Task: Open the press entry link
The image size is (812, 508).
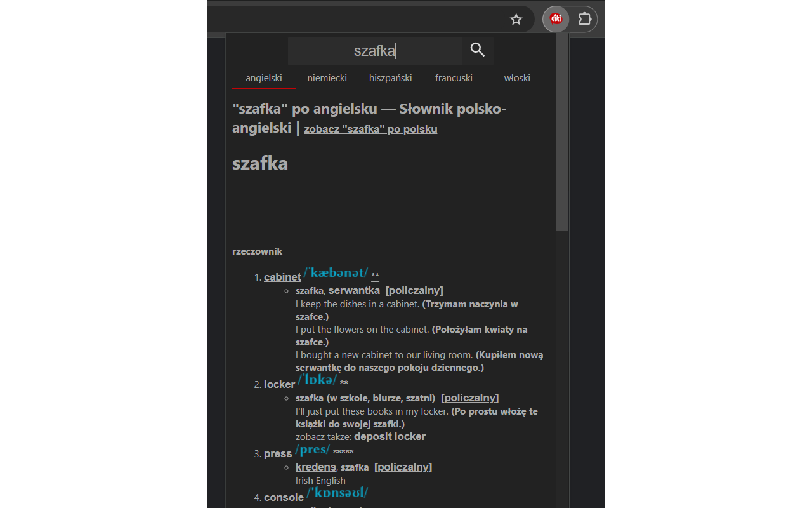Action: (277, 453)
